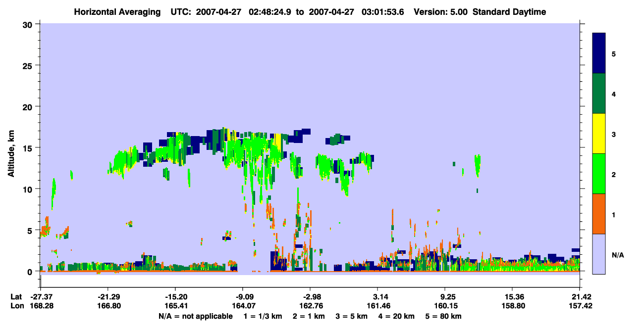The height and width of the screenshot is (330, 644).
Task: Click the orange colorbar segment labeled 1
Action: (x=599, y=214)
